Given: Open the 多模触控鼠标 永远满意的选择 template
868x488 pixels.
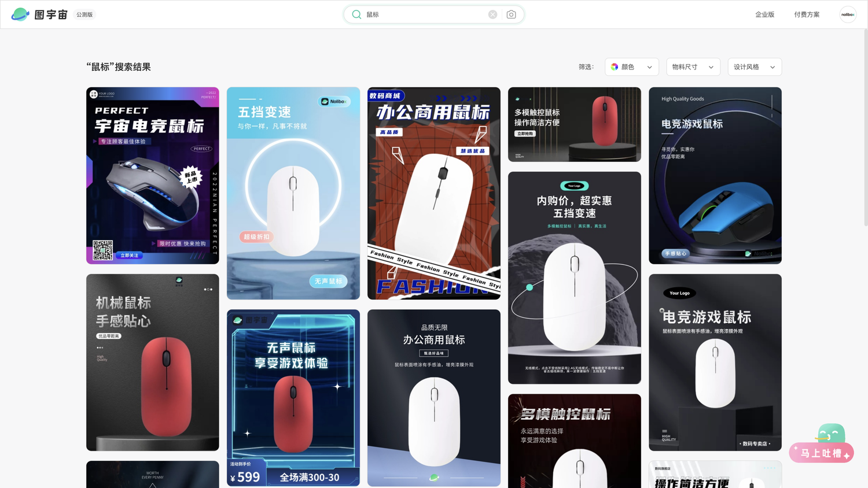Looking at the screenshot, I should [x=575, y=441].
